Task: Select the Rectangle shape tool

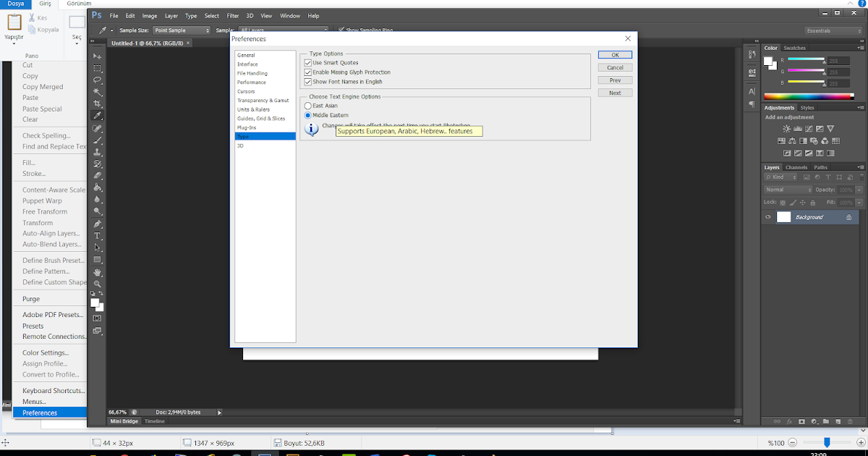Action: [97, 260]
